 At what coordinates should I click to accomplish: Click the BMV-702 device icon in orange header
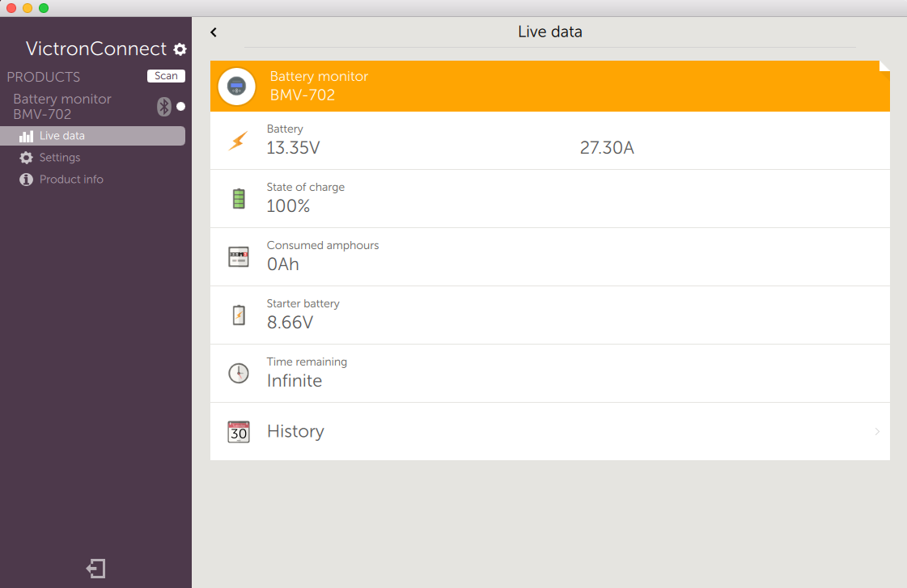coord(237,86)
